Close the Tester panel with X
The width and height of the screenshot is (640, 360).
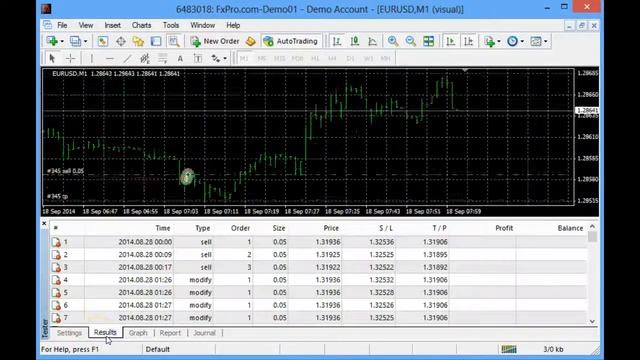tap(44, 224)
